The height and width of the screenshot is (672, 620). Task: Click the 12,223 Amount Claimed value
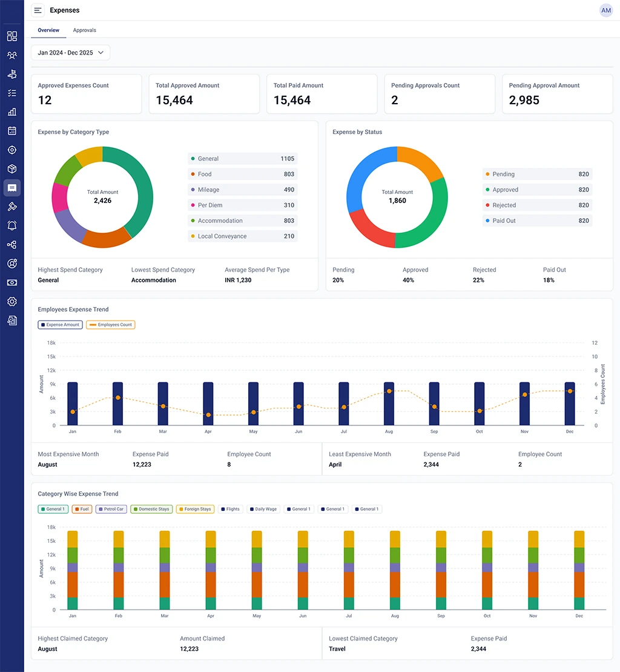(x=190, y=649)
